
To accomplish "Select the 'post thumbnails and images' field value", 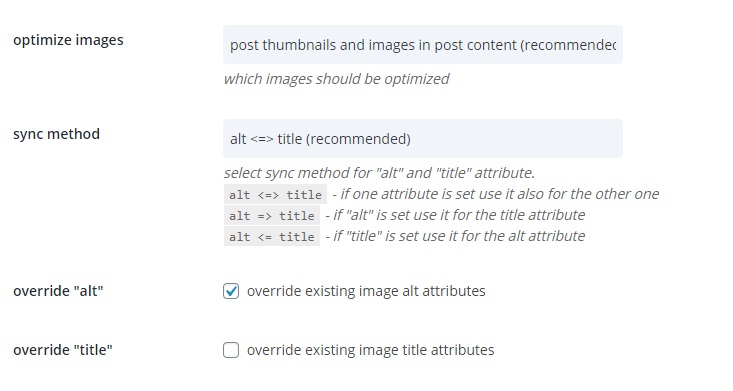I will (x=423, y=45).
